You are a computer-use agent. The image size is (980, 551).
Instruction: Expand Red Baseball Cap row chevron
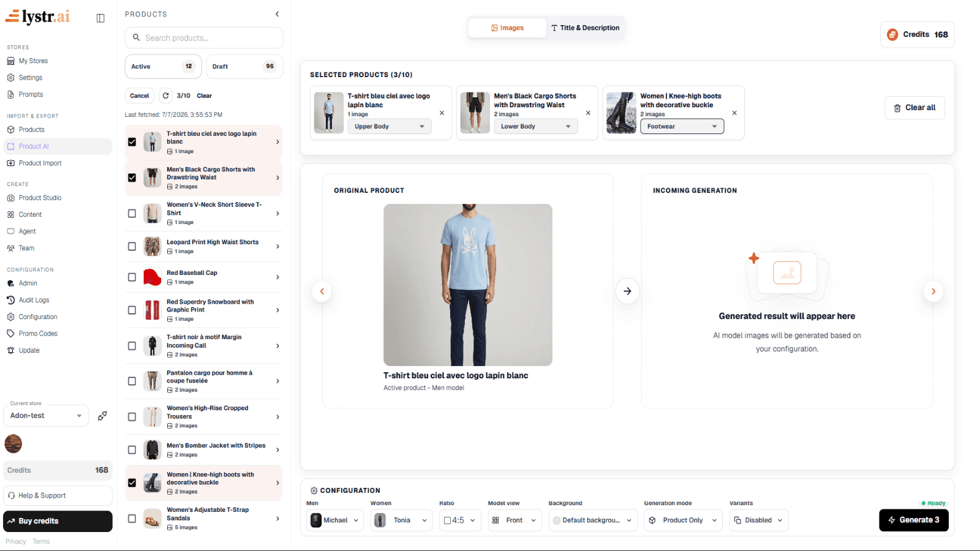(277, 277)
